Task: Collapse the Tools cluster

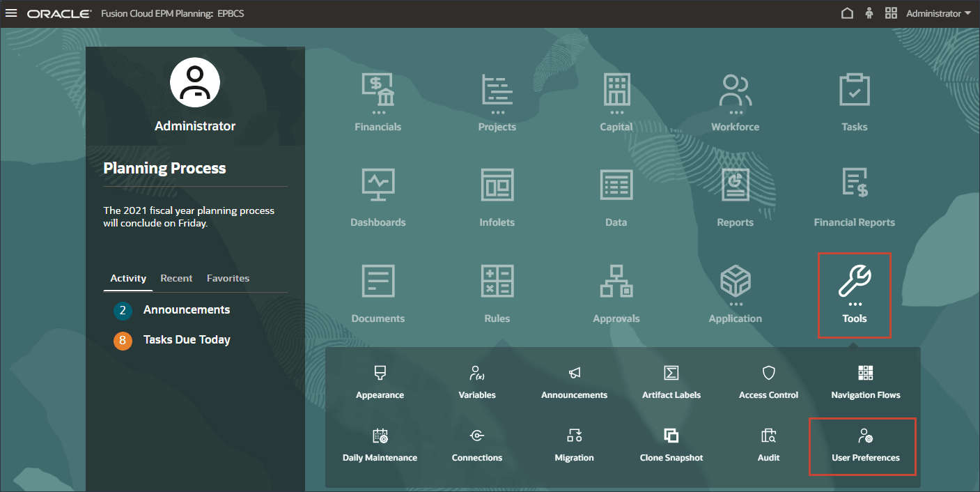Action: coord(855,295)
